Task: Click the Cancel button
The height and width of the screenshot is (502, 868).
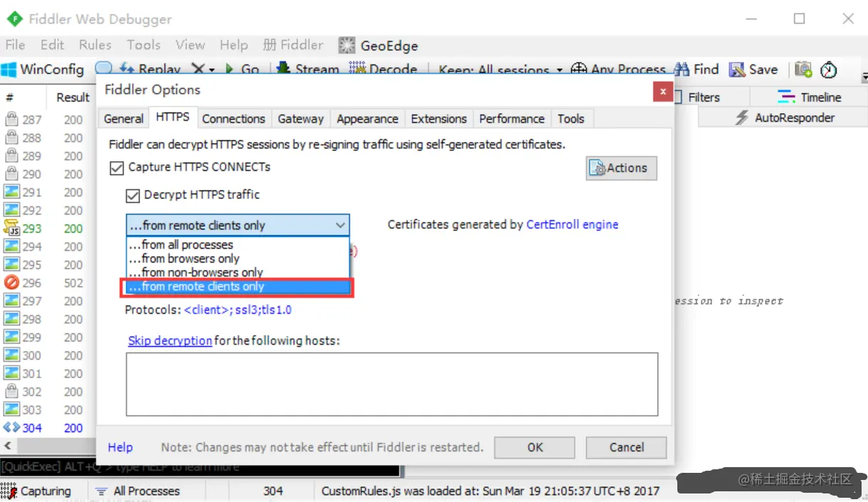Action: pyautogui.click(x=626, y=447)
